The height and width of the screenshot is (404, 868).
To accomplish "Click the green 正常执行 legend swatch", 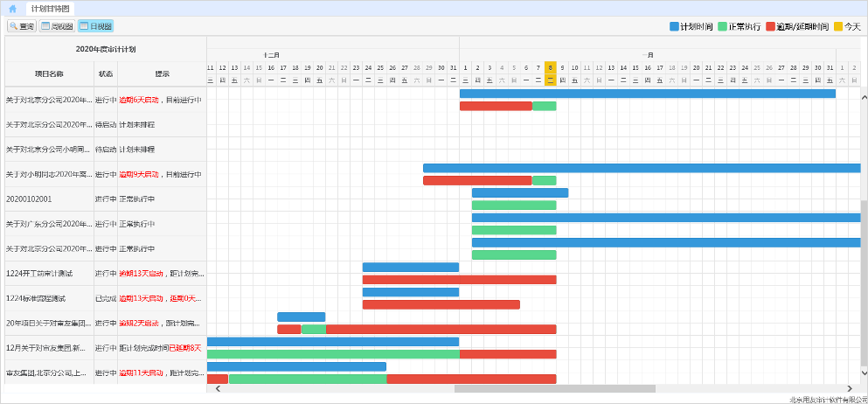I will pos(723,26).
